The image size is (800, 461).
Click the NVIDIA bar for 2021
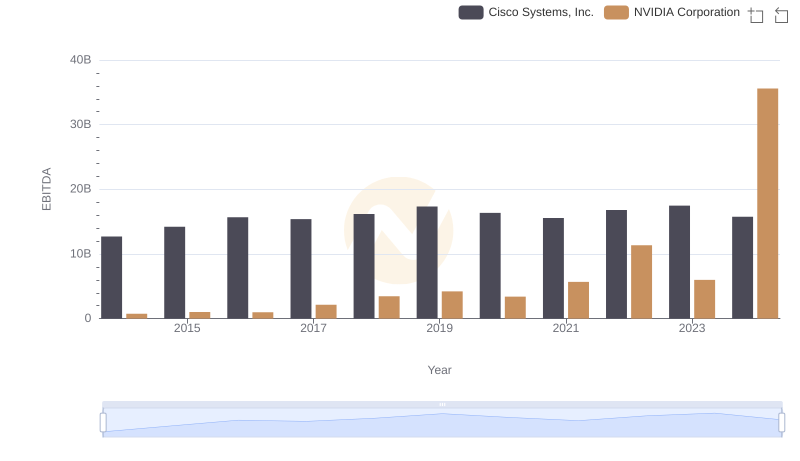click(579, 300)
